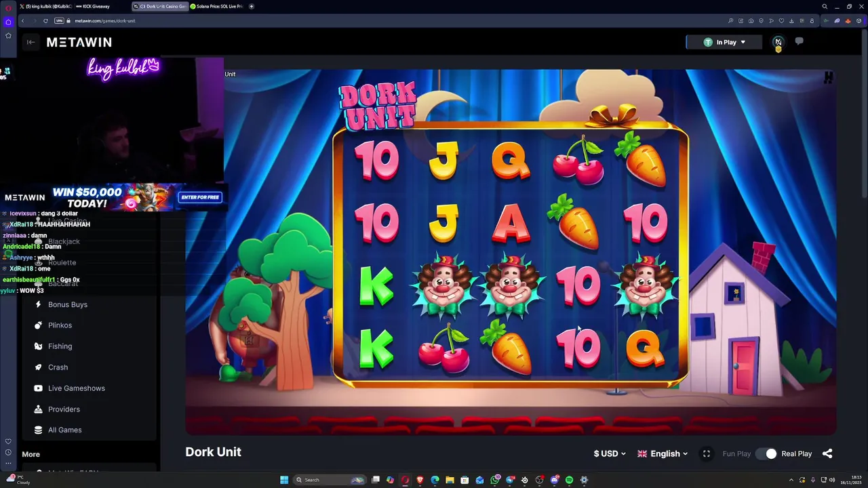
Task: Click the heart icon in Opera sidebar bottom
Action: (x=8, y=441)
